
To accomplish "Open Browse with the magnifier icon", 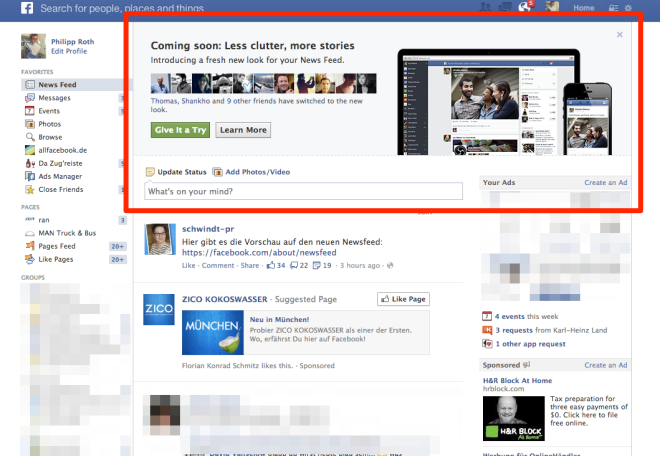I will [x=50, y=137].
